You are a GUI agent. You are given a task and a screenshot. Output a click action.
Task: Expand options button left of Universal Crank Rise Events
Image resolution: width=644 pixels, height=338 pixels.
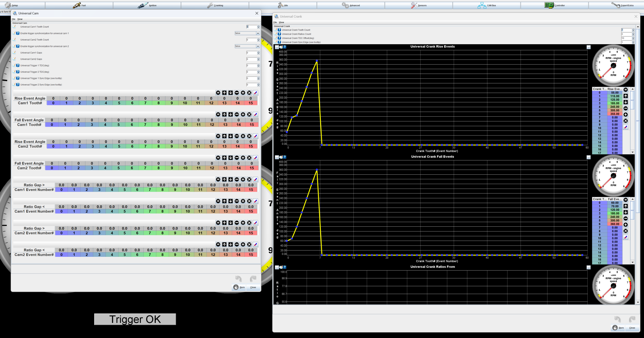(277, 47)
